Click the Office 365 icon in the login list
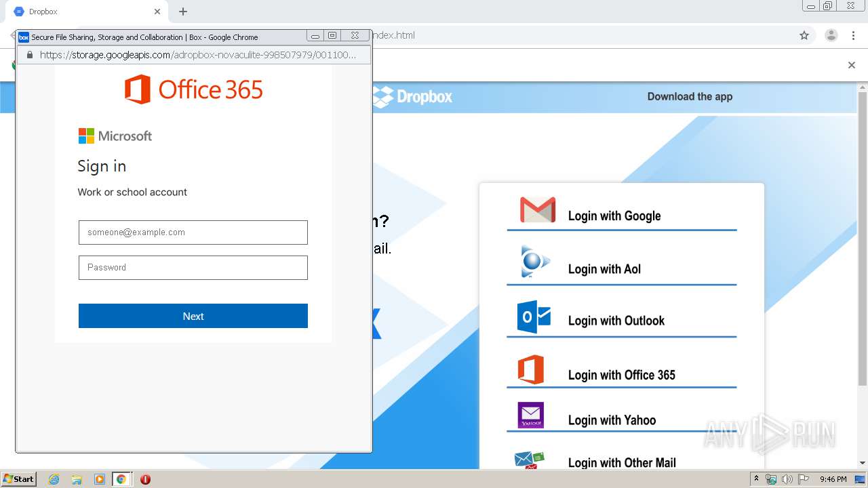This screenshot has width=868, height=488. 531,369
